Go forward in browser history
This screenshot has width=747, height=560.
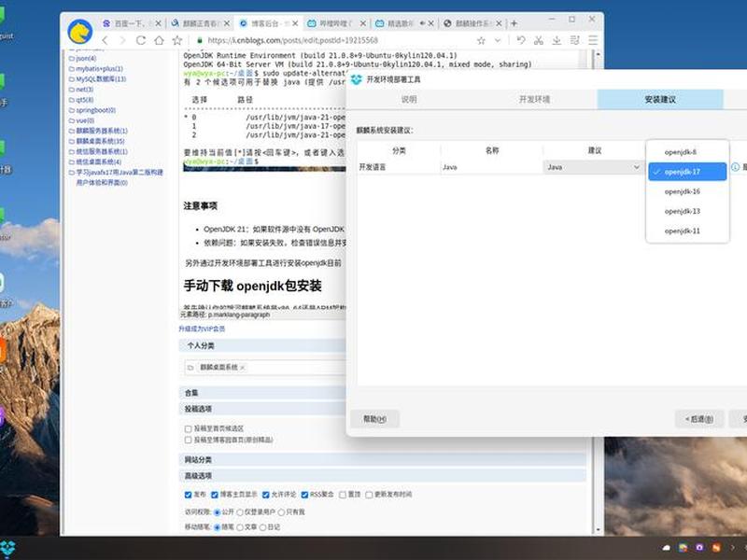click(x=122, y=40)
